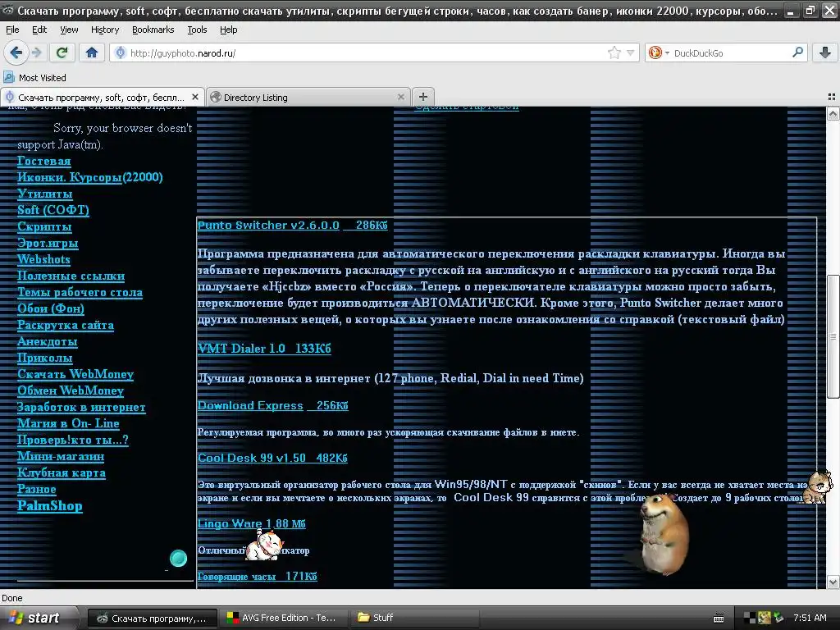Open the Скачать WebMoney link
840x630 pixels.
75,374
